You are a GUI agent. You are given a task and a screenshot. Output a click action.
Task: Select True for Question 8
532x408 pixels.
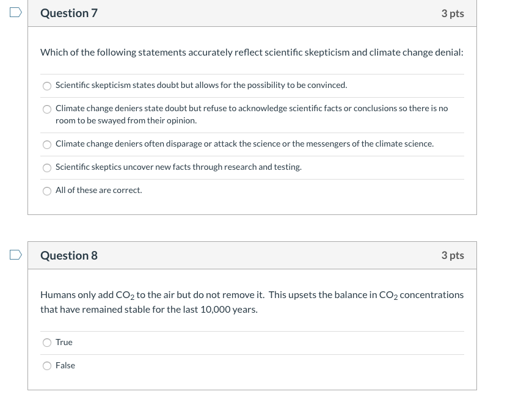tap(47, 343)
